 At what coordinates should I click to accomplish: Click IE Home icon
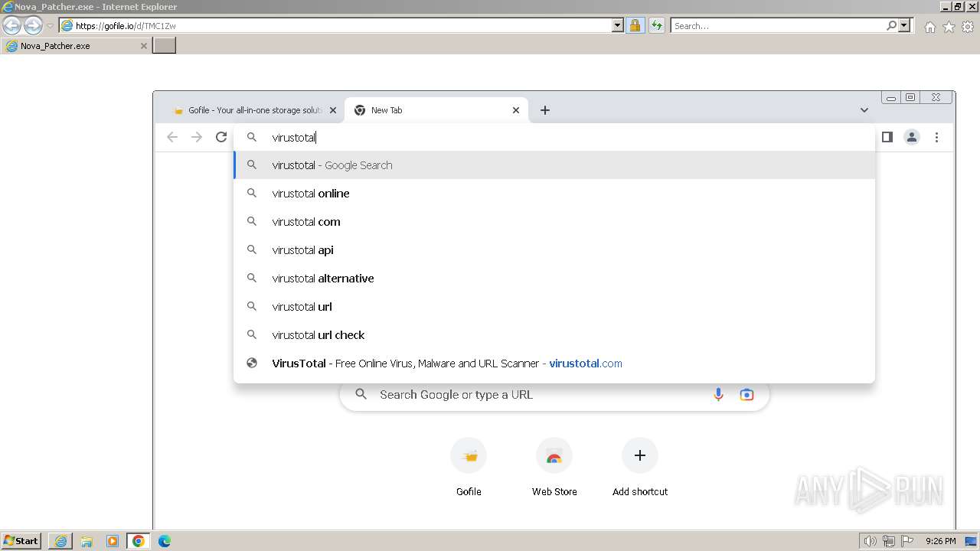tap(929, 27)
